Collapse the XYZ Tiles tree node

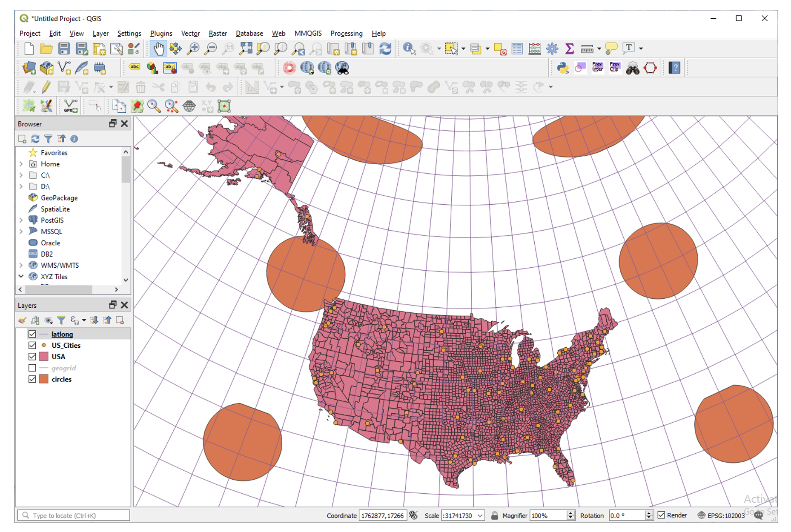coord(21,276)
